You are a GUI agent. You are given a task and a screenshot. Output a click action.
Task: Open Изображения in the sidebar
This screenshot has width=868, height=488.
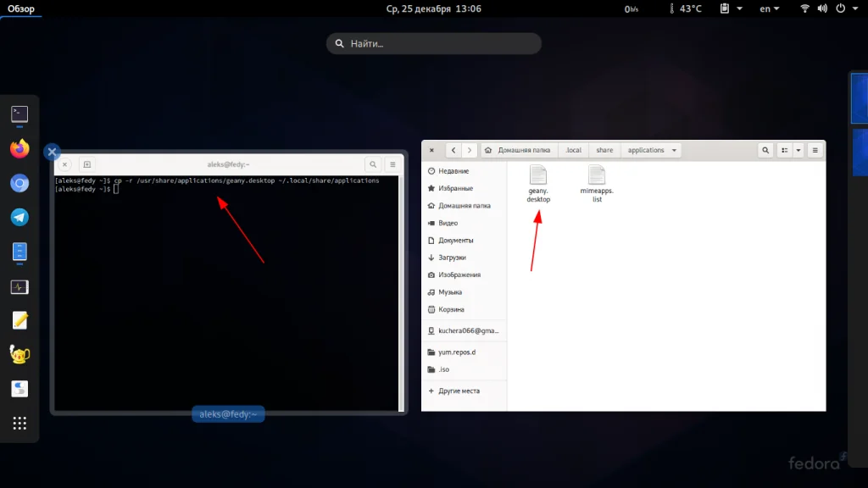[x=464, y=274]
